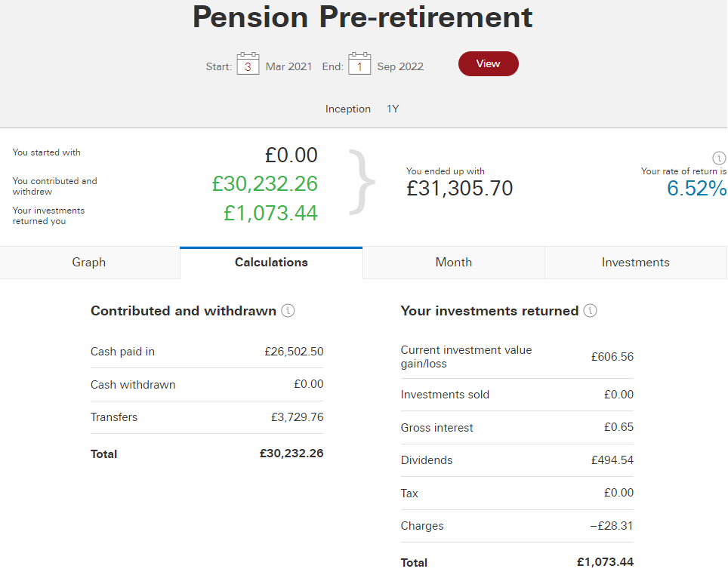The width and height of the screenshot is (728, 578).
Task: Switch to the Graph tab
Action: [x=90, y=263]
